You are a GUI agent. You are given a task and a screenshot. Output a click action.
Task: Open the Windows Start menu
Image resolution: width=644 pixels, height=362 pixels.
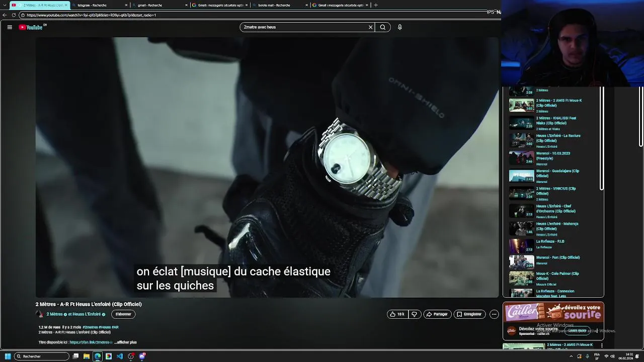(8, 356)
